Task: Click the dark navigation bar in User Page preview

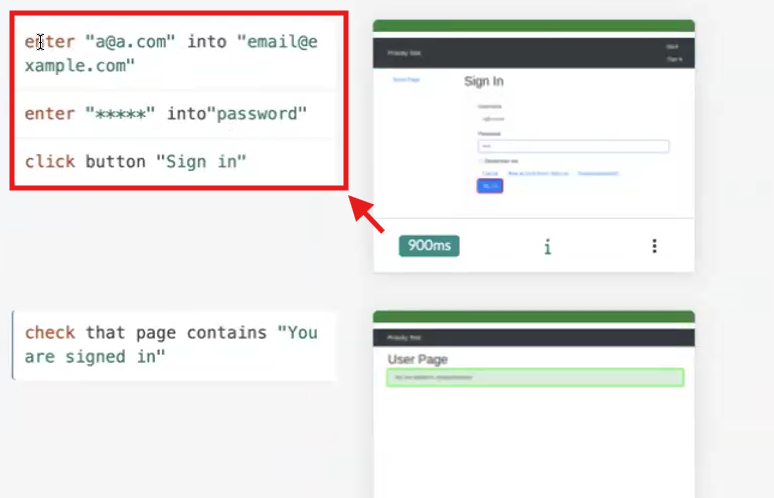Action: [x=533, y=338]
